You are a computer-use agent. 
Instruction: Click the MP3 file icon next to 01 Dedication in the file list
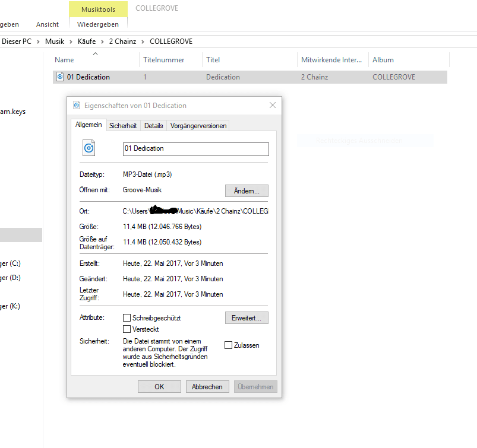60,77
